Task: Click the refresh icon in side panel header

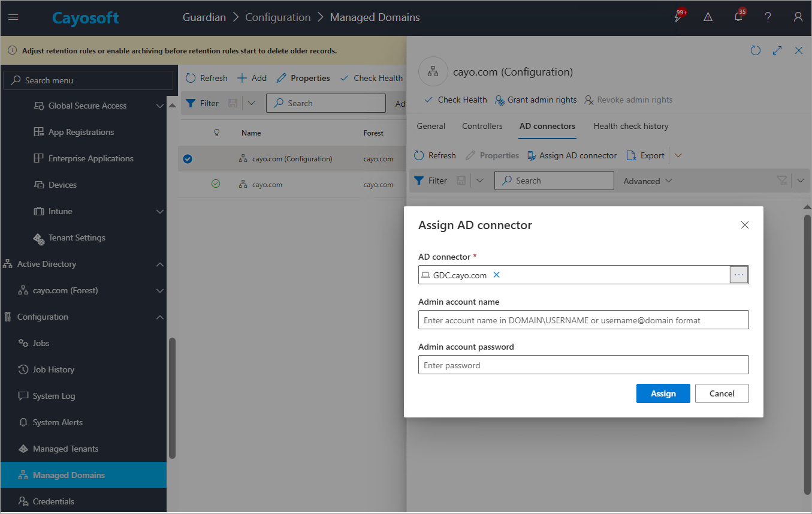Action: point(756,50)
